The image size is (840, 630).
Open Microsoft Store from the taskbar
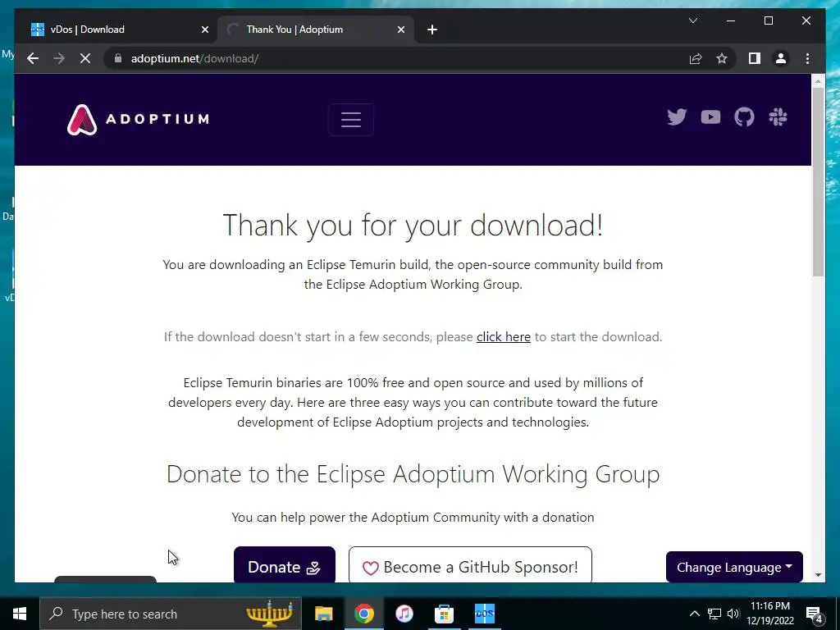pos(444,614)
